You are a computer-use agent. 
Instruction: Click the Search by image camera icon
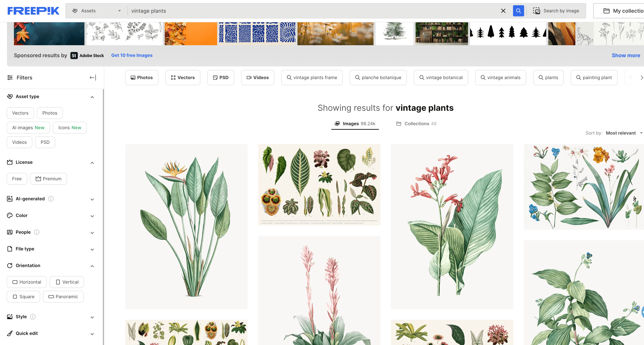click(536, 11)
